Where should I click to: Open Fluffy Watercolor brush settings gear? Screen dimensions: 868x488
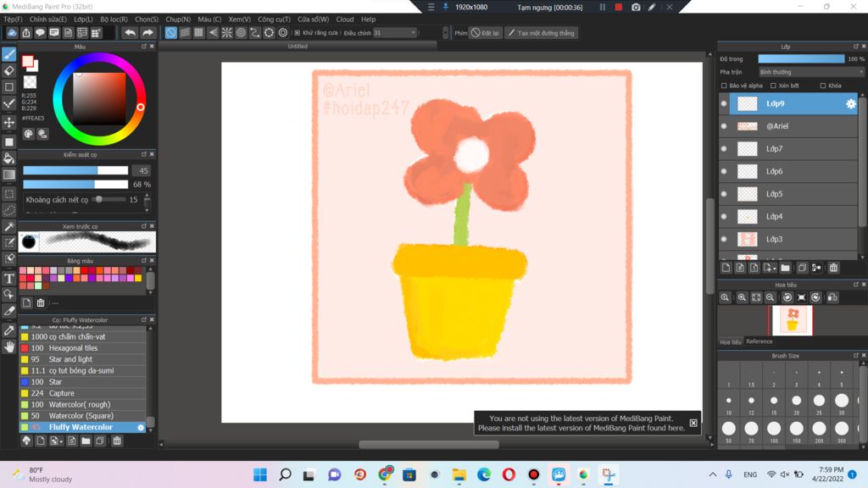pyautogui.click(x=141, y=427)
